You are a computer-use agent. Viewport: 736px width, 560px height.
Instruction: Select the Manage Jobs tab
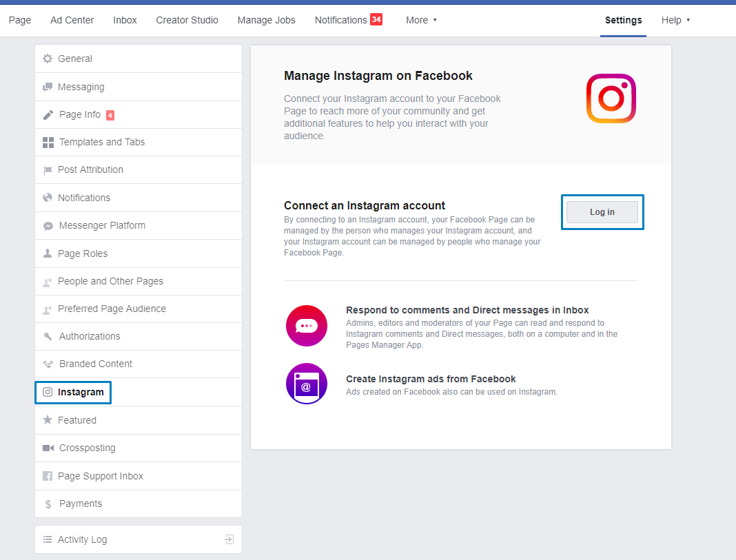click(267, 20)
